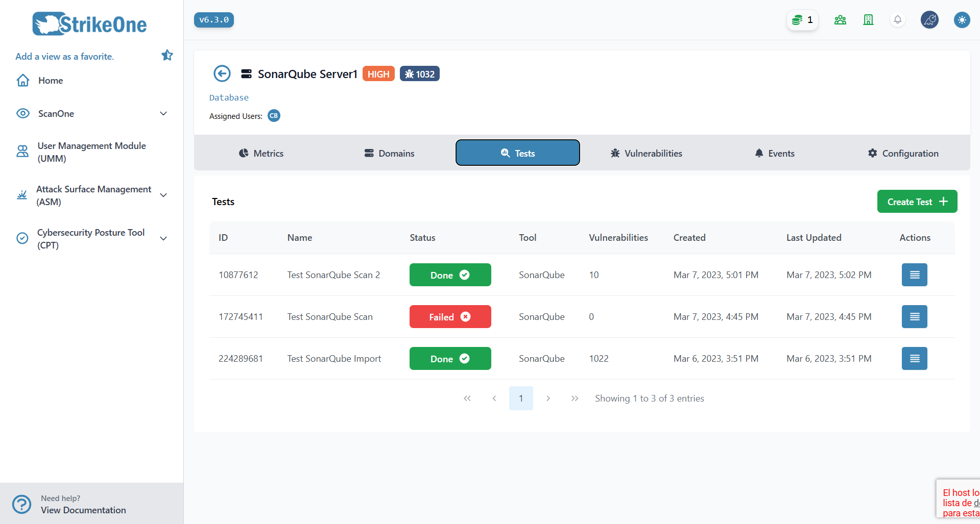Open actions menu for Test SonarQube Scan 2
The width and height of the screenshot is (980, 524).
point(914,275)
